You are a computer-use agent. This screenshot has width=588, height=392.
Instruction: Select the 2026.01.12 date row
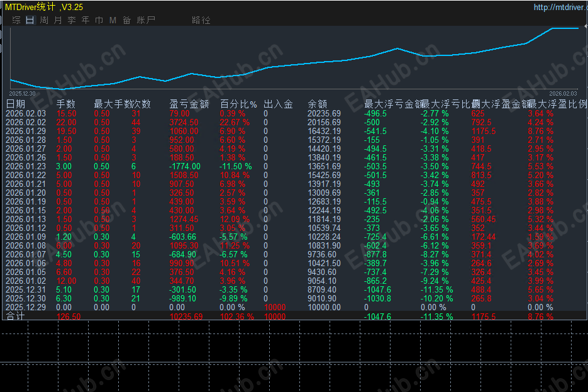coord(26,228)
